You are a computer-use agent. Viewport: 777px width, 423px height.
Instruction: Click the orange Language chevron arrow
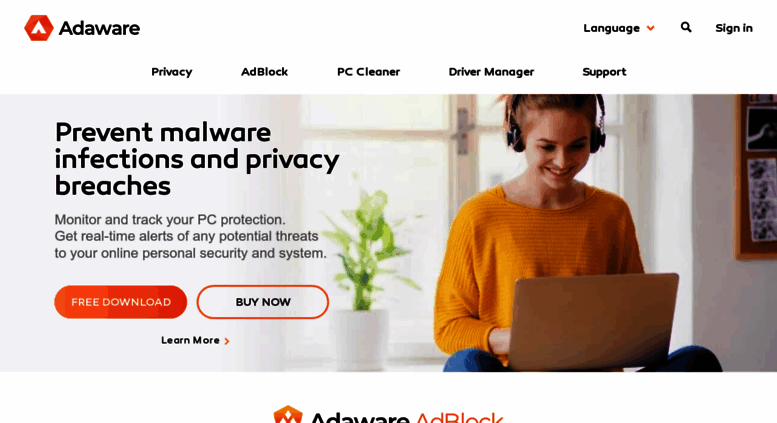click(x=651, y=28)
